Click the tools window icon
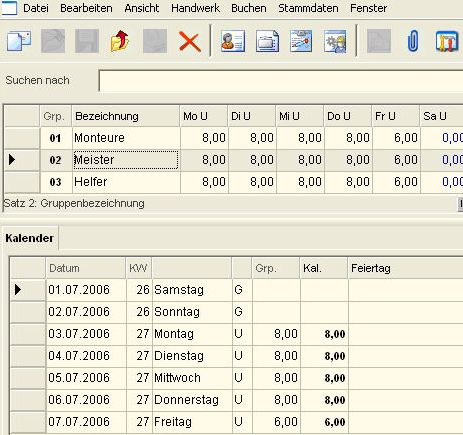This screenshot has height=435, width=463. click(447, 41)
